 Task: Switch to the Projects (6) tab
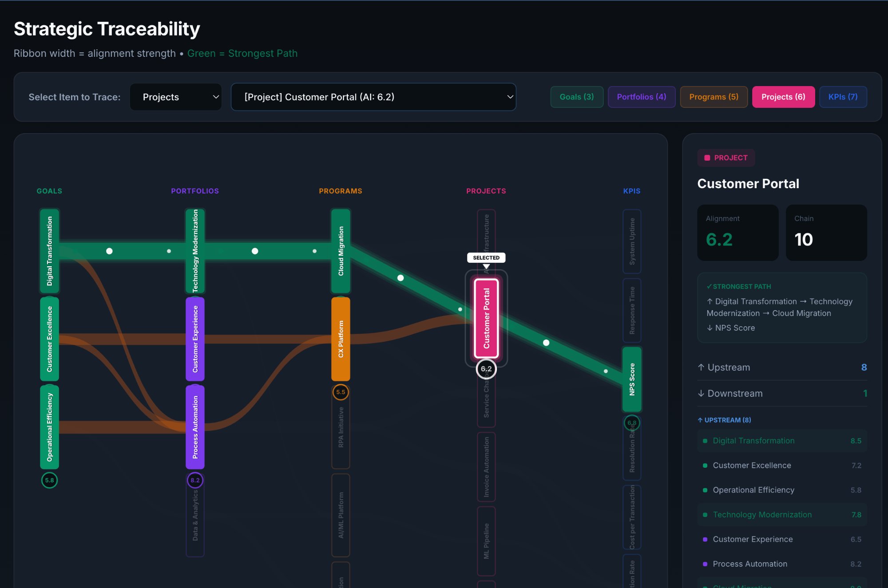click(783, 97)
